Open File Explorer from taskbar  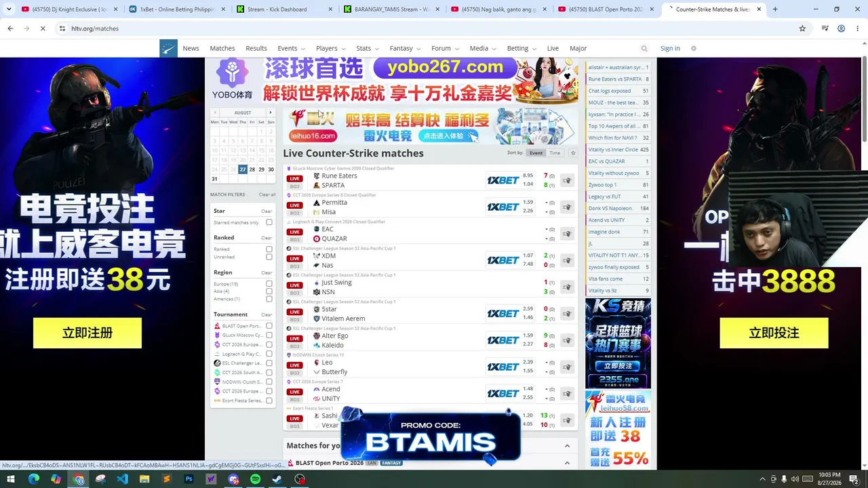click(x=144, y=479)
